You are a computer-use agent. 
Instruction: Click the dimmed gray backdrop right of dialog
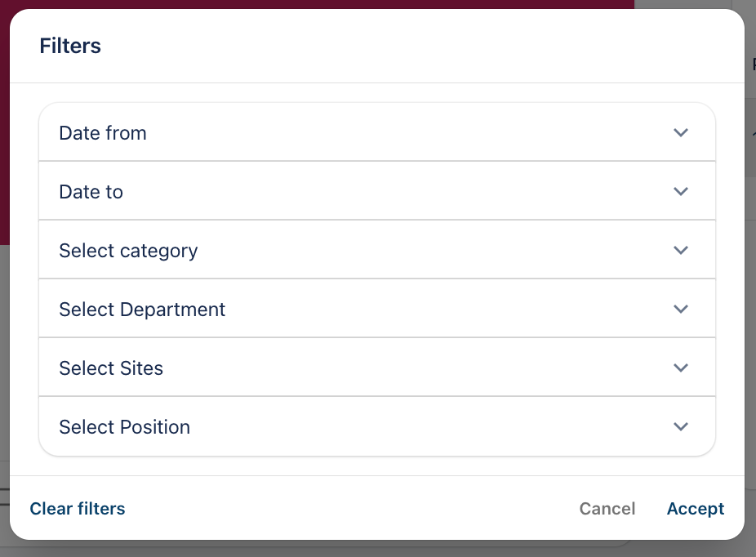click(750, 327)
